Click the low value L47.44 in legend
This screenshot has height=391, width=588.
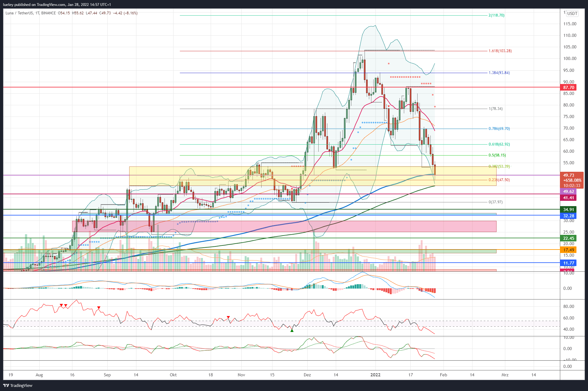tap(91, 13)
